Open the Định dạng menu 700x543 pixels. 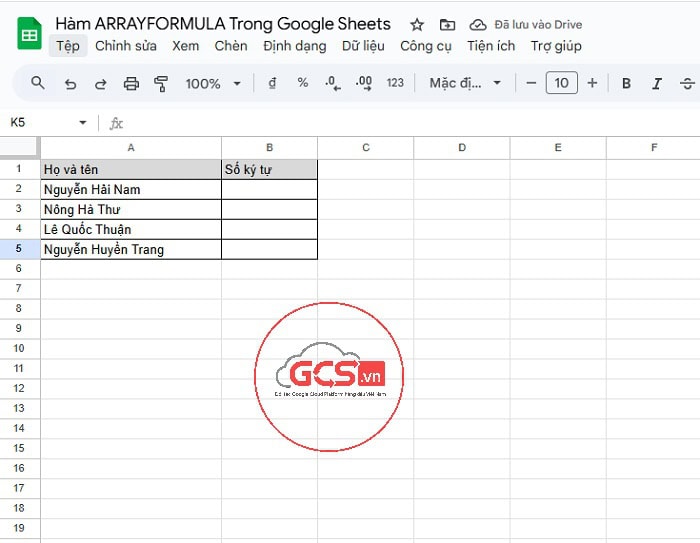pyautogui.click(x=294, y=46)
